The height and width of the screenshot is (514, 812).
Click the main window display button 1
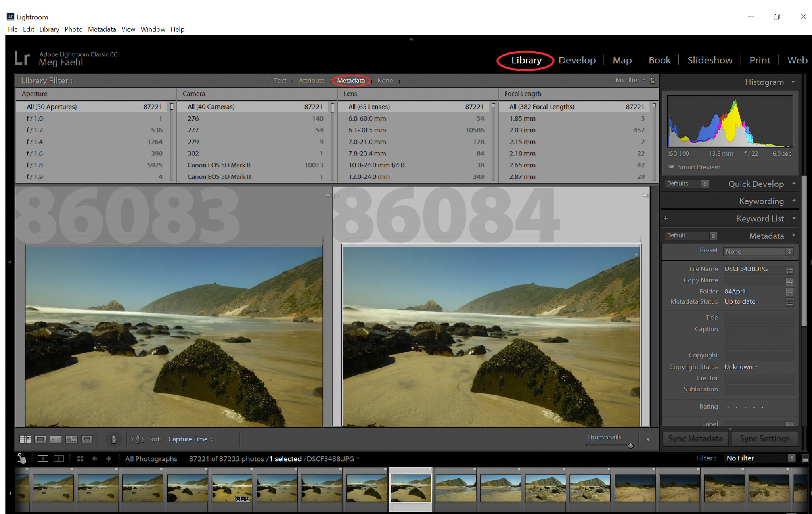coord(43,459)
